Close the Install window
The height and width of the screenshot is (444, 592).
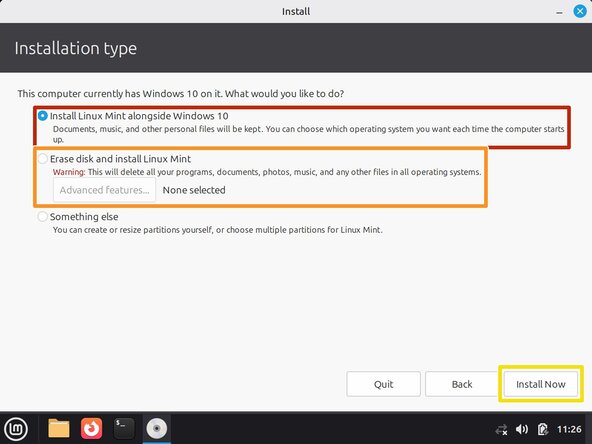[x=580, y=11]
